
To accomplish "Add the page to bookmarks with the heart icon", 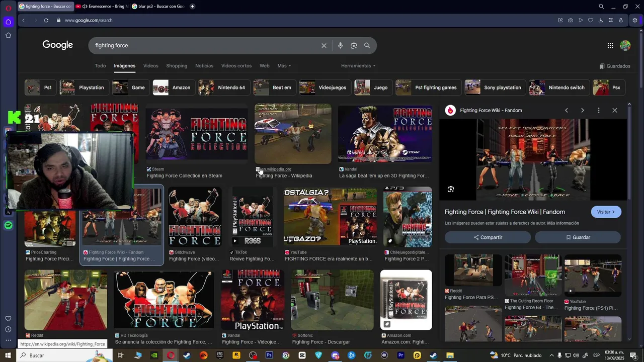I will point(591,20).
